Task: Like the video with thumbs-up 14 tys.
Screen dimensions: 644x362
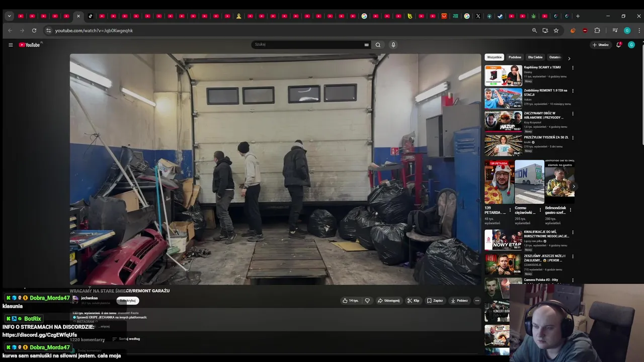Action: 350,301
